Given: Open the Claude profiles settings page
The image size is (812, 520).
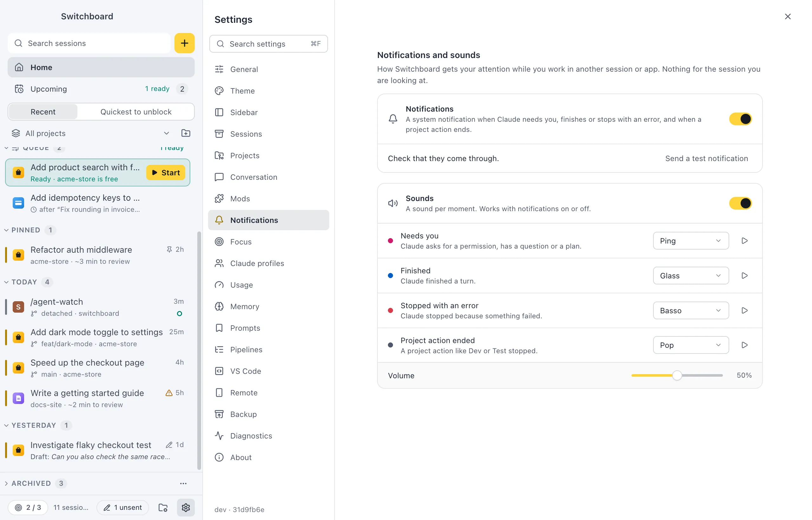Looking at the screenshot, I should tap(269, 263).
